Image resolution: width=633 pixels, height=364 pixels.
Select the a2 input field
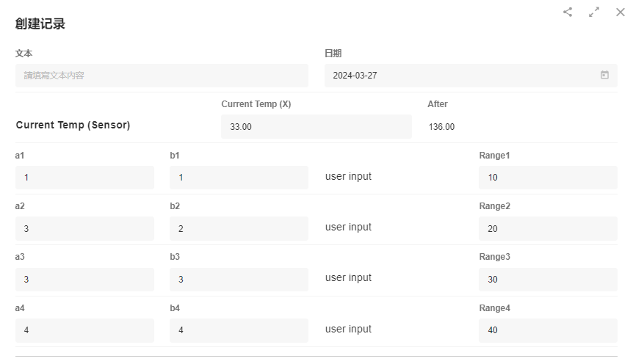pyautogui.click(x=84, y=228)
